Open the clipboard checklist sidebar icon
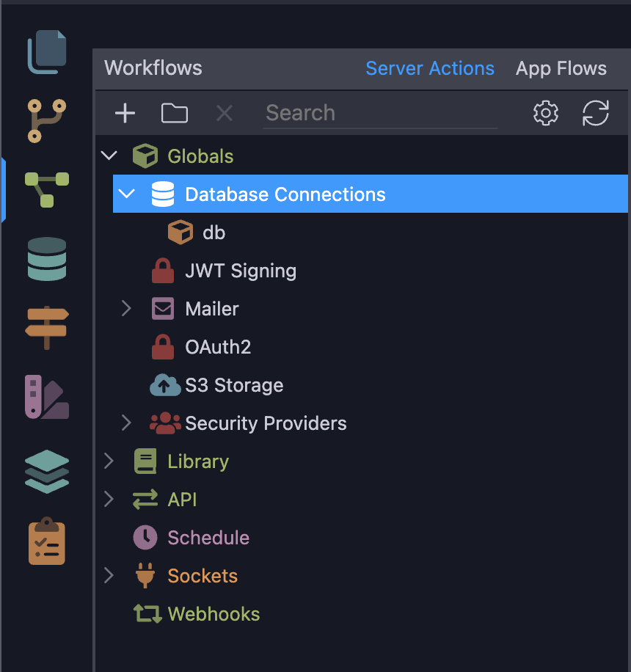The image size is (631, 672). coord(47,541)
